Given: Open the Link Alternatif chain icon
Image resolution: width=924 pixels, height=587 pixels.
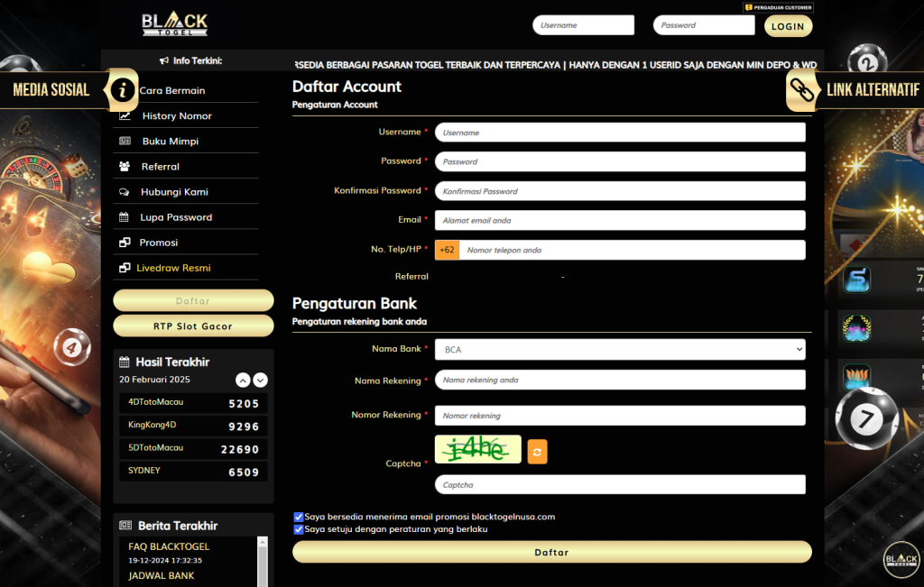Looking at the screenshot, I should tap(801, 90).
